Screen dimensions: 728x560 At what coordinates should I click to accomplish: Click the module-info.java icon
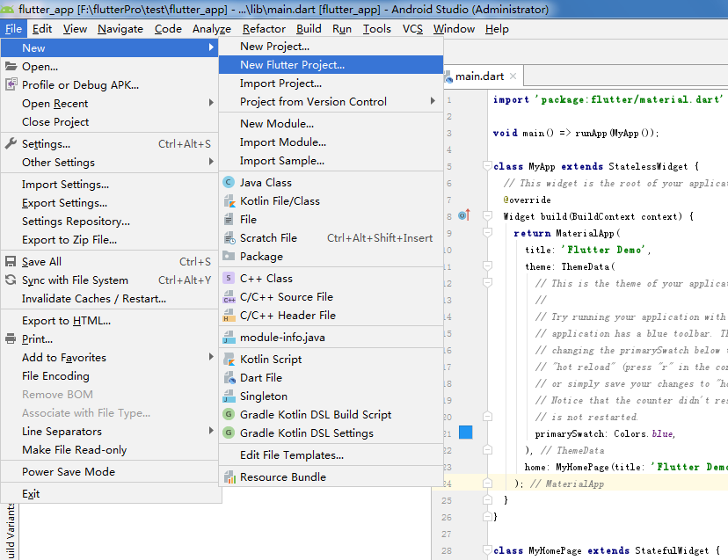tap(229, 337)
